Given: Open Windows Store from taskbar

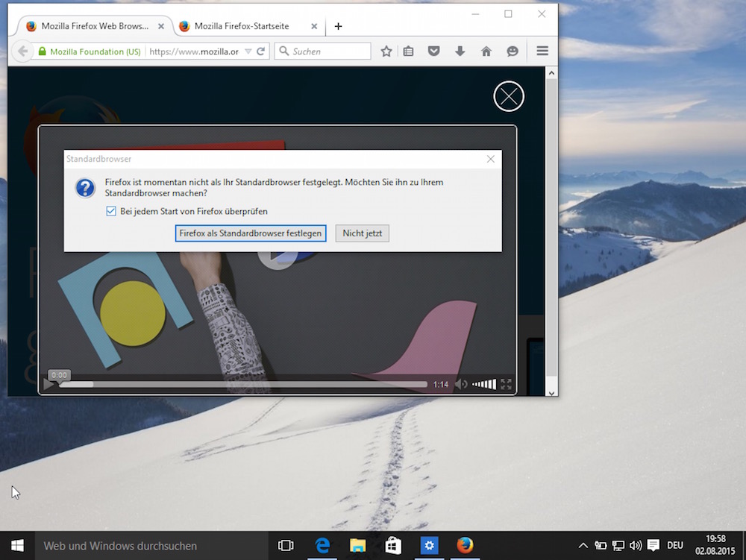Looking at the screenshot, I should 393,546.
